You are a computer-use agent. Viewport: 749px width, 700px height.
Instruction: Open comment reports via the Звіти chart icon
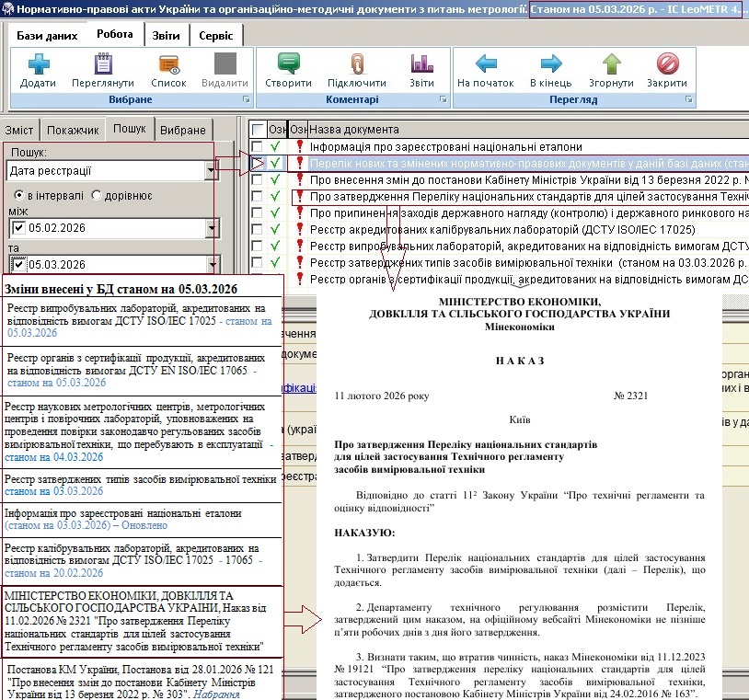421,65
